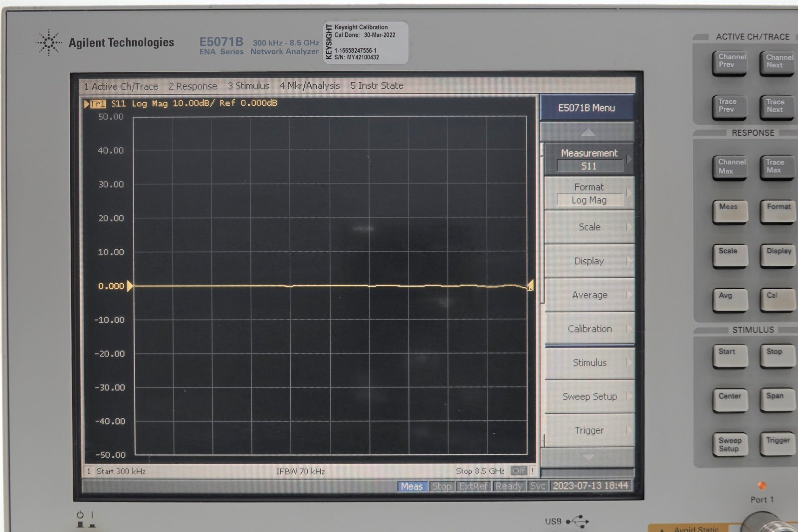
Task: Click the Trace Prev hardkey
Action: click(x=730, y=107)
